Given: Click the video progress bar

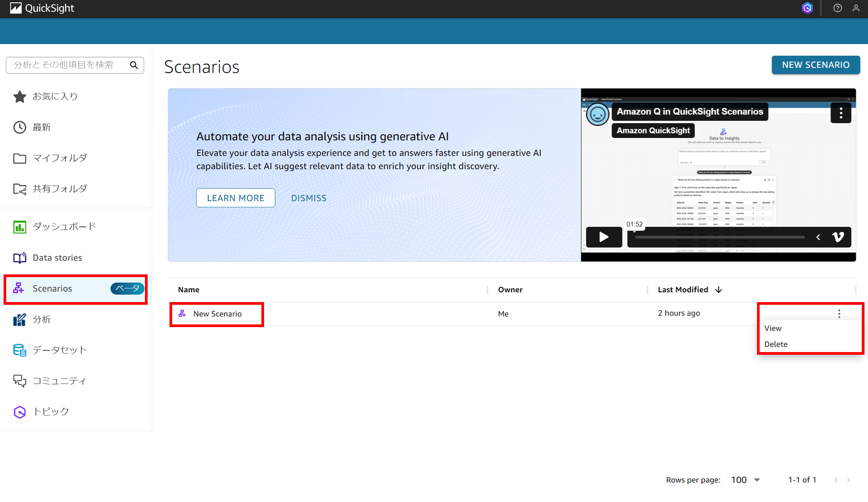Looking at the screenshot, I should tap(719, 237).
